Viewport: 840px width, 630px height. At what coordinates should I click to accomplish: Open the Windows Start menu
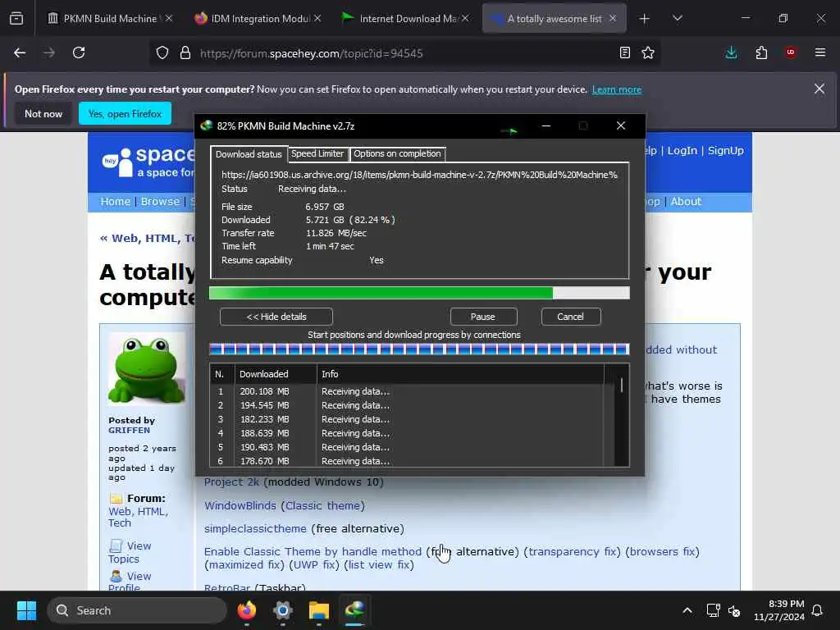26,610
